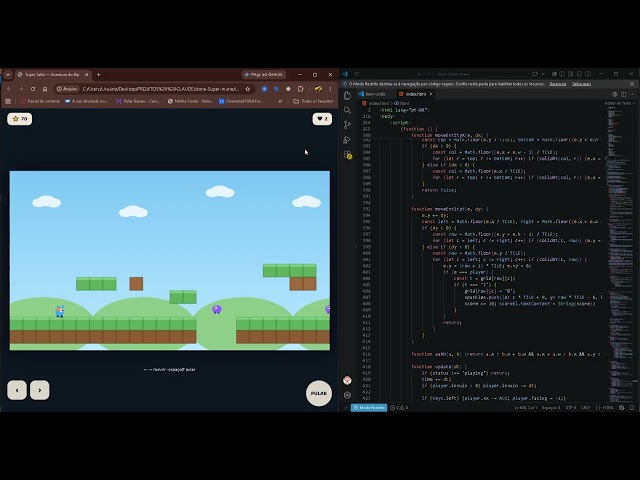Screen dimensions: 640x480
Task: Open the Explorer icon in VS Code activity bar
Action: (347, 96)
